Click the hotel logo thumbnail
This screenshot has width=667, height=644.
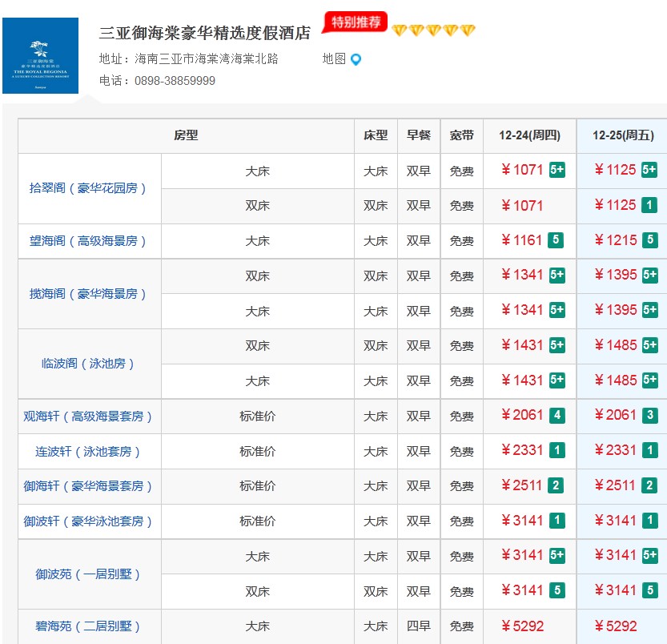pos(40,55)
